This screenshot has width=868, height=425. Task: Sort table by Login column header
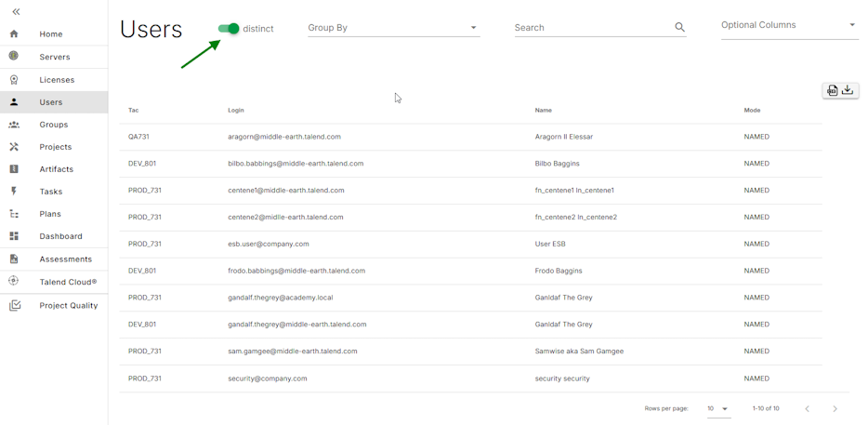point(236,111)
